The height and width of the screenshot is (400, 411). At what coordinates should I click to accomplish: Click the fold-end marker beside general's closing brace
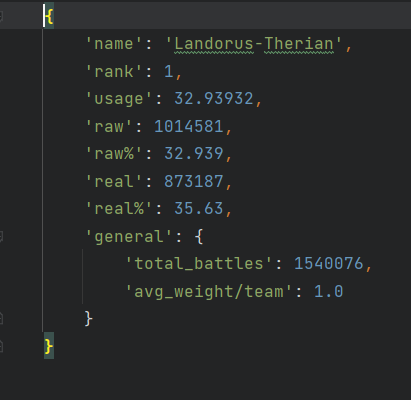click(x=1, y=318)
